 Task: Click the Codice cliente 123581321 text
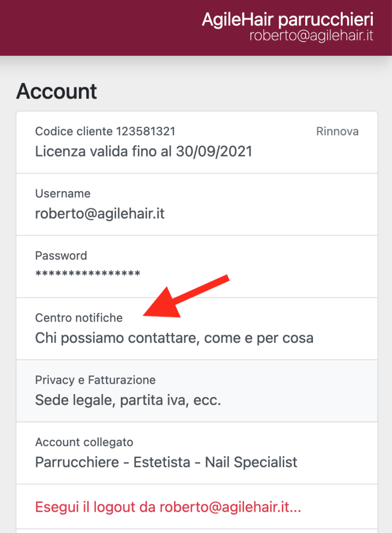coord(105,132)
